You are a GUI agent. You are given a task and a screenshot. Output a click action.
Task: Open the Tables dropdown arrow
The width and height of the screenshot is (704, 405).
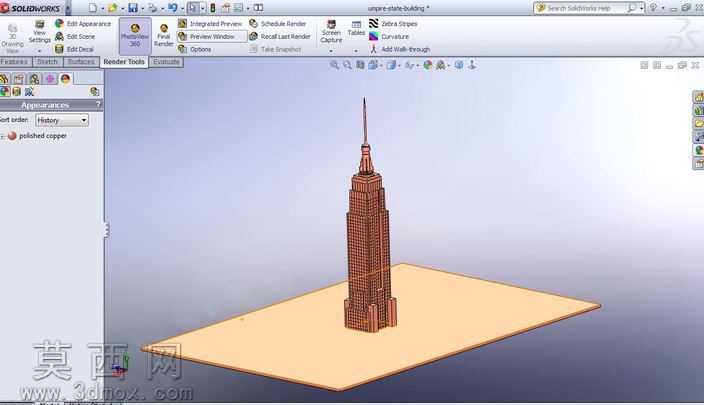tap(356, 51)
